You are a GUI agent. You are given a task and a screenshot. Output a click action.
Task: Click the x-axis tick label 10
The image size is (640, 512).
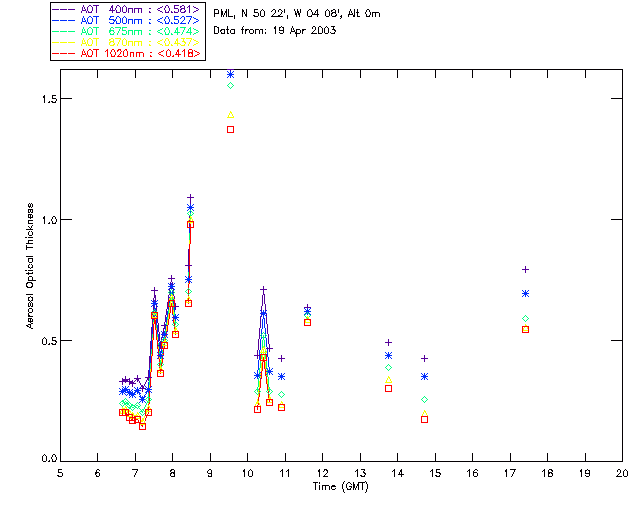click(247, 473)
